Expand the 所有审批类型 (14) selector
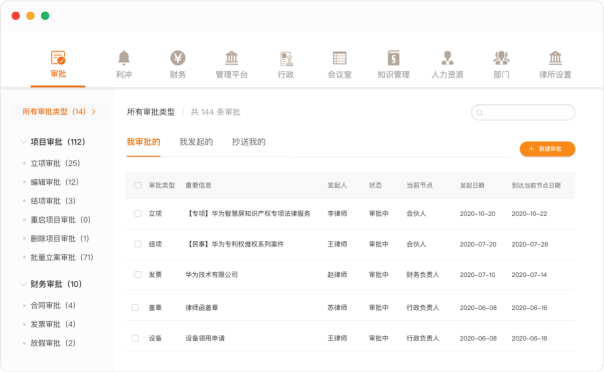604x372 pixels. click(x=60, y=112)
